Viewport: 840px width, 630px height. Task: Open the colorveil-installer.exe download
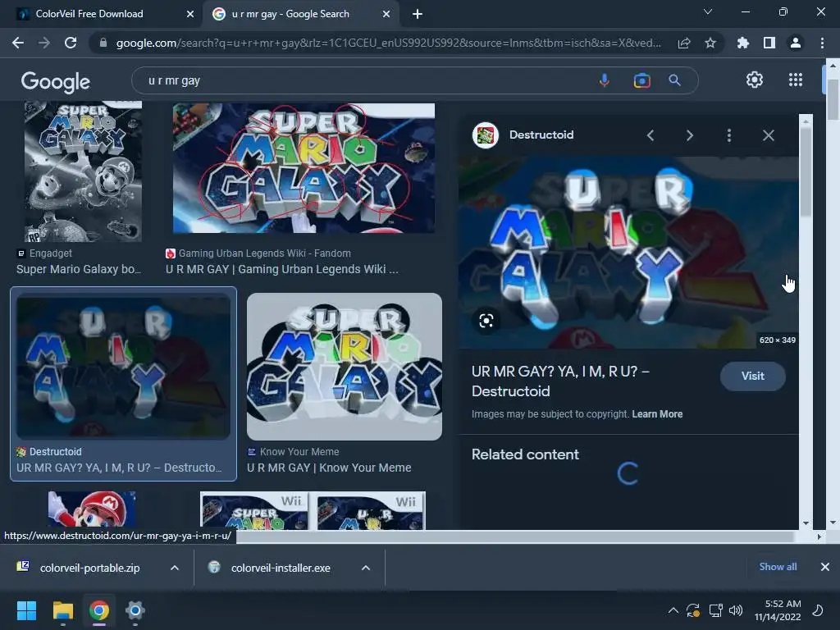[x=281, y=568]
